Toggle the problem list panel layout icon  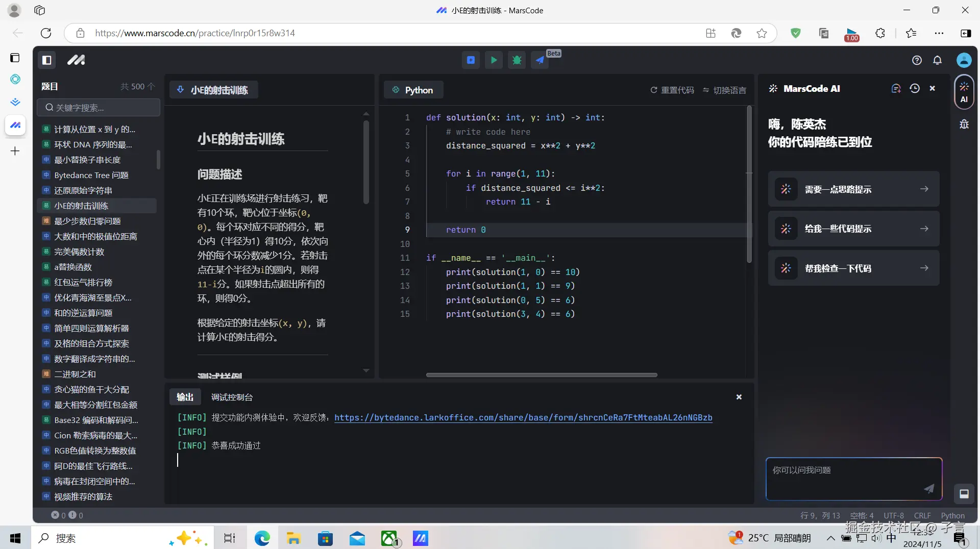click(x=46, y=60)
